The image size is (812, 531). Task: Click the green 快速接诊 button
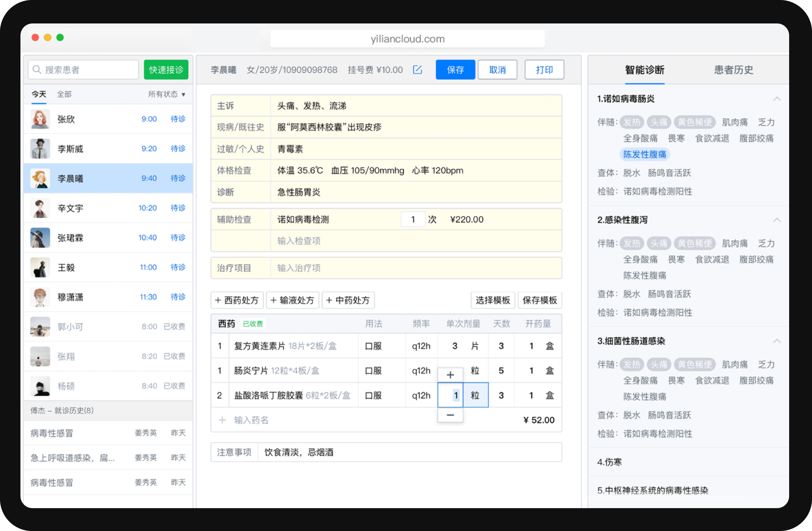pos(166,70)
